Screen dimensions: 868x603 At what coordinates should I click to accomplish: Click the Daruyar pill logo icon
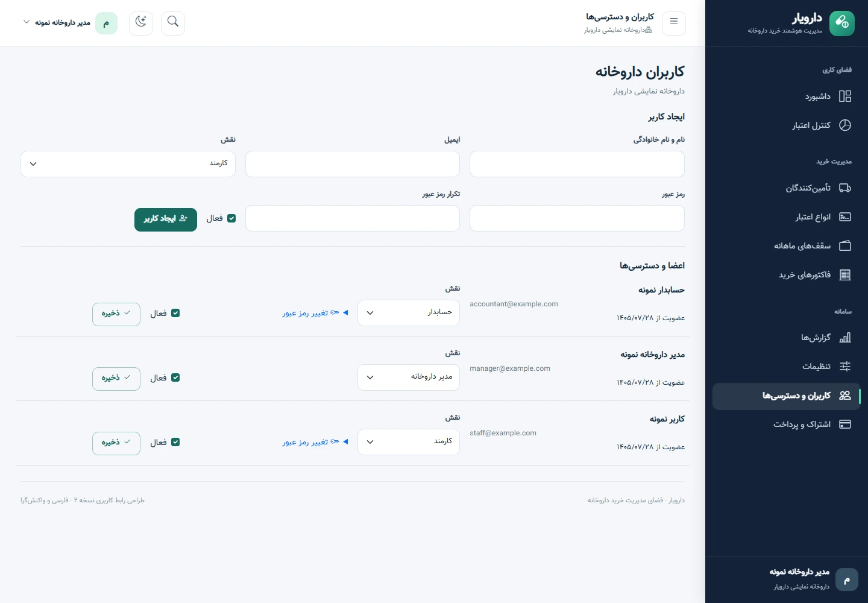tap(842, 24)
